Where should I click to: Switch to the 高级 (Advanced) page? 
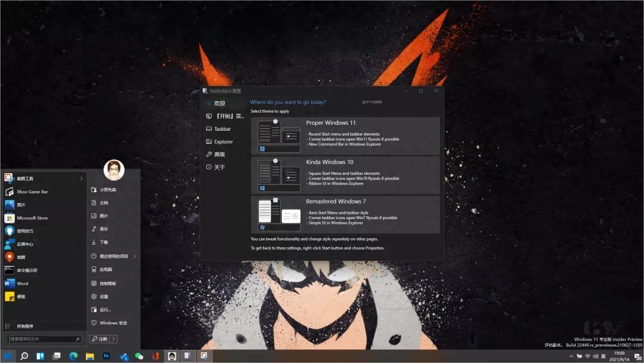[218, 154]
